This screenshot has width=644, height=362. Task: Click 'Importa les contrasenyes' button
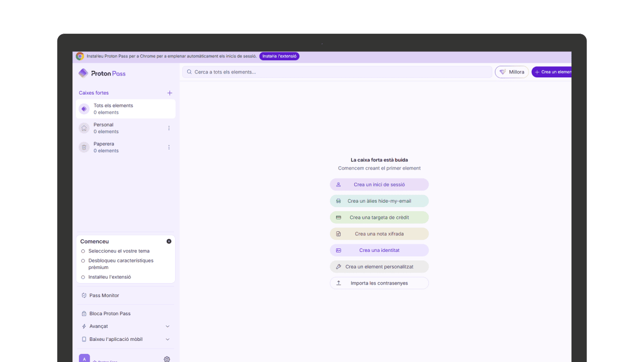(x=379, y=283)
